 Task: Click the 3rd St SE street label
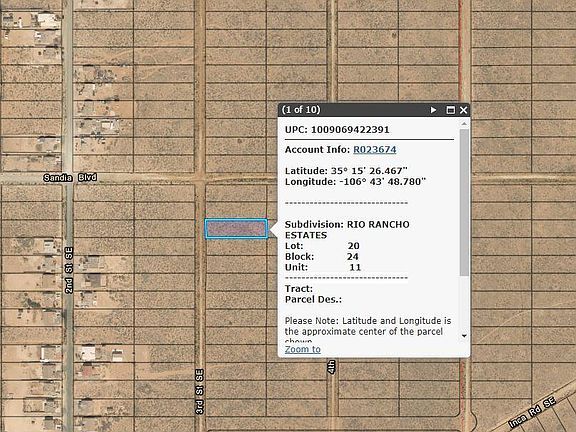click(x=199, y=392)
